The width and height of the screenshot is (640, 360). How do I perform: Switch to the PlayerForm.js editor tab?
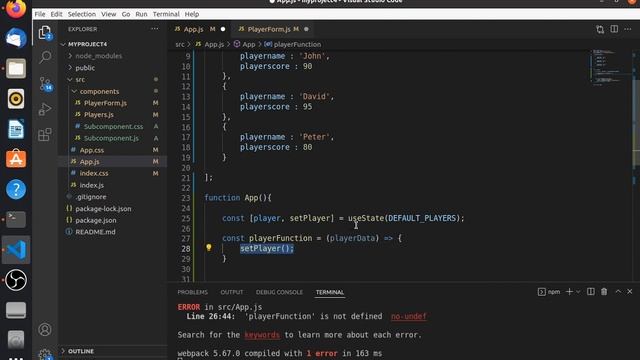(273, 29)
